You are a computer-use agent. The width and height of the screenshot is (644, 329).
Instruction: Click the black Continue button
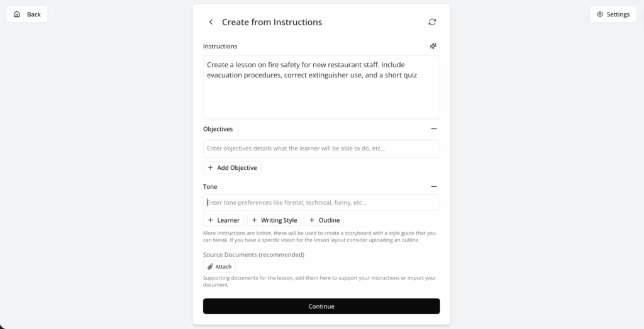click(321, 306)
